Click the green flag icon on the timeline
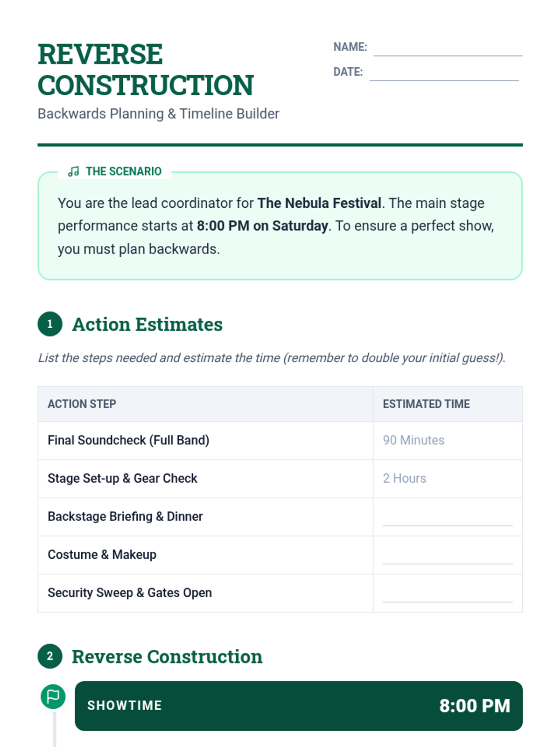The image size is (560, 747). tap(53, 697)
